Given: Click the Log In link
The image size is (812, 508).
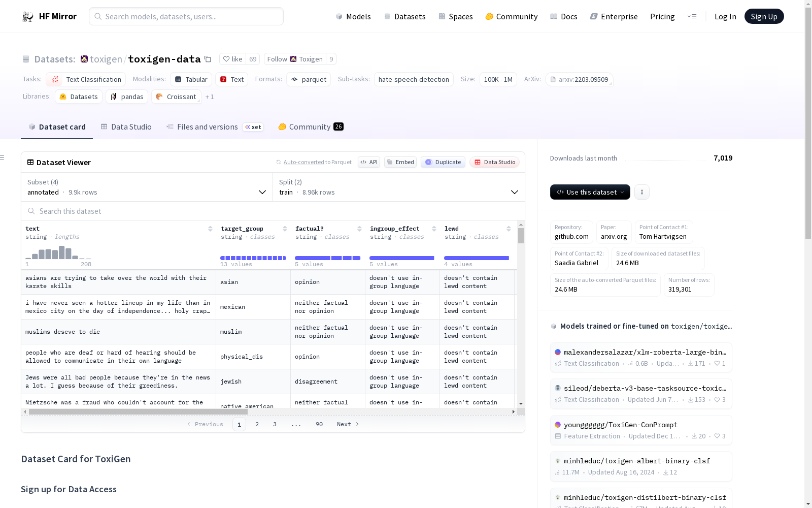Looking at the screenshot, I should 725,16.
